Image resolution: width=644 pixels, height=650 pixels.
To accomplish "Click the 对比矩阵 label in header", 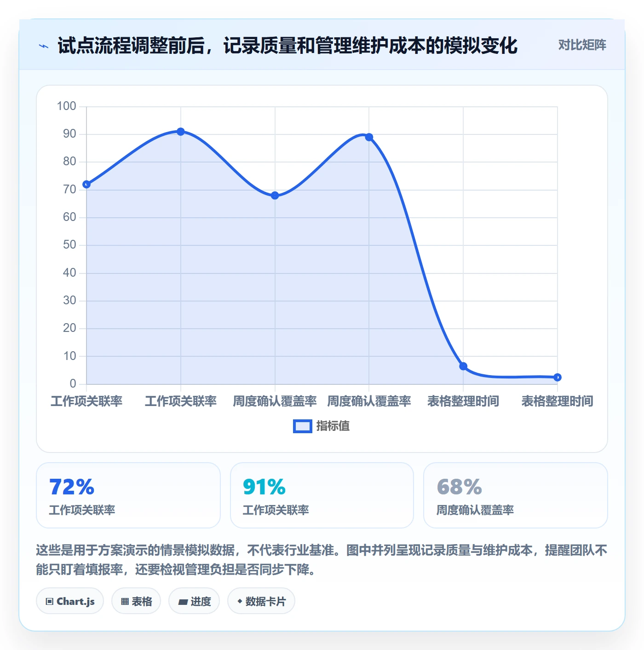I will (582, 45).
